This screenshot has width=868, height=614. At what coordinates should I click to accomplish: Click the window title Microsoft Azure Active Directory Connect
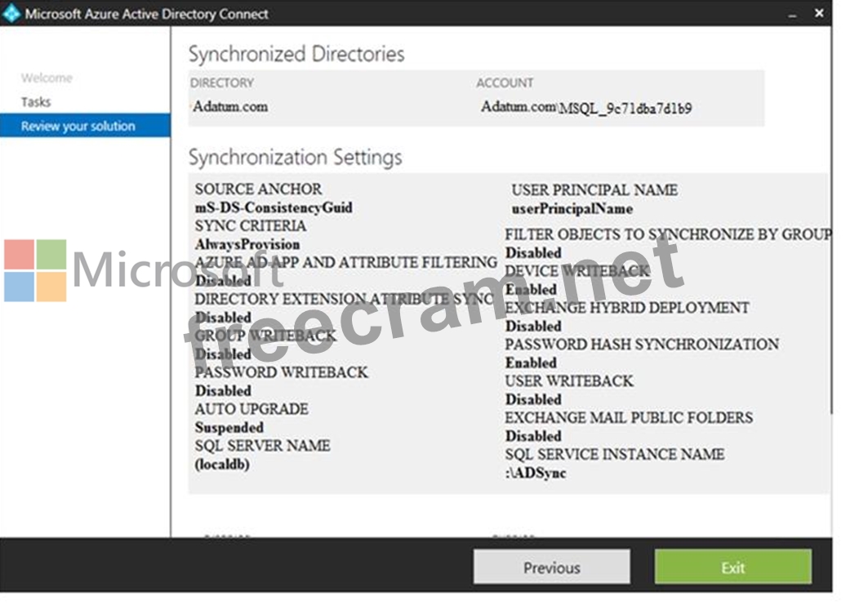pyautogui.click(x=147, y=14)
